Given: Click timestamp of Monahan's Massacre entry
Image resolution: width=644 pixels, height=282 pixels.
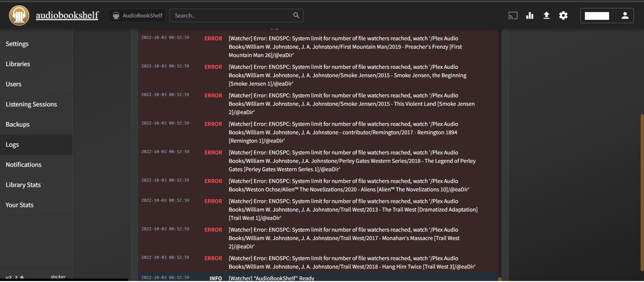Looking at the screenshot, I should [165, 229].
